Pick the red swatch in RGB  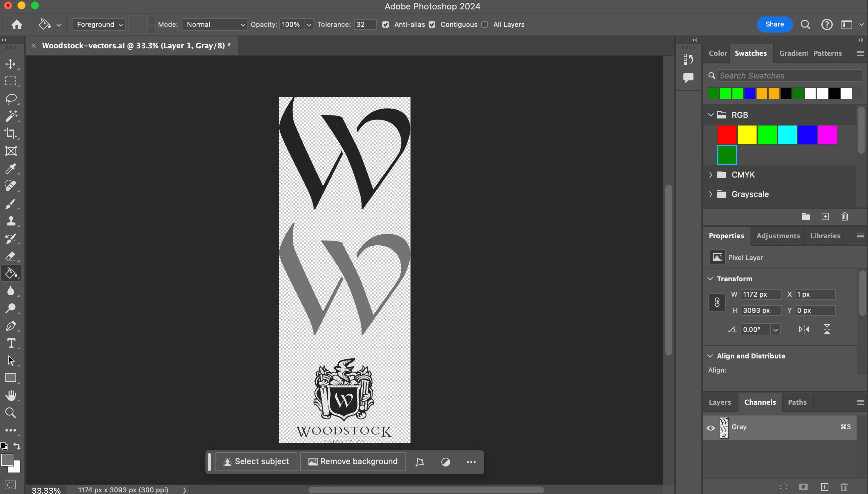coord(726,135)
